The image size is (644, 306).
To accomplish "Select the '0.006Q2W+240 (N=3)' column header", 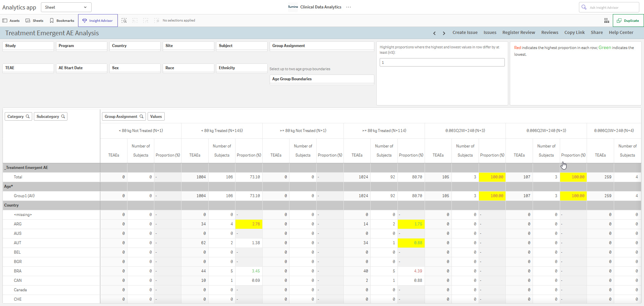I will coord(546,131).
